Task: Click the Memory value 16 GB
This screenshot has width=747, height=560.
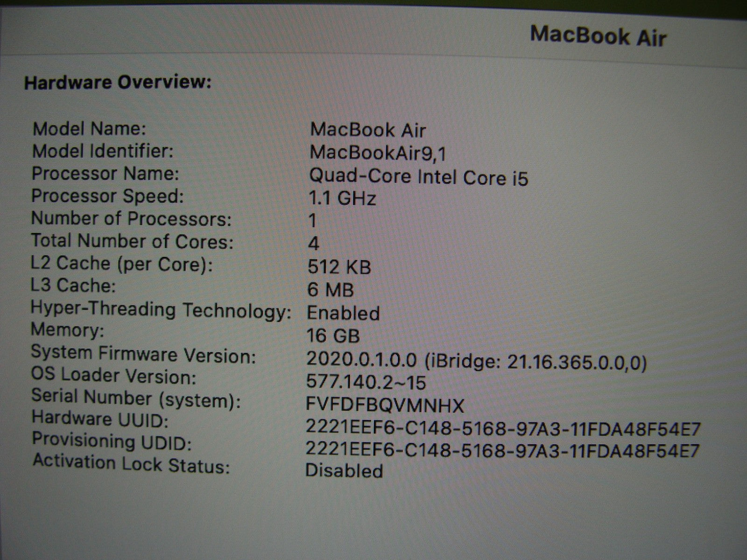Action: tap(333, 336)
